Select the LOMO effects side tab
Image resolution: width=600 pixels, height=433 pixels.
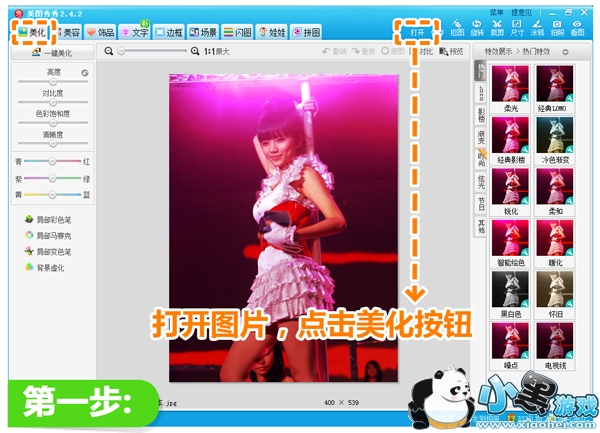point(481,93)
